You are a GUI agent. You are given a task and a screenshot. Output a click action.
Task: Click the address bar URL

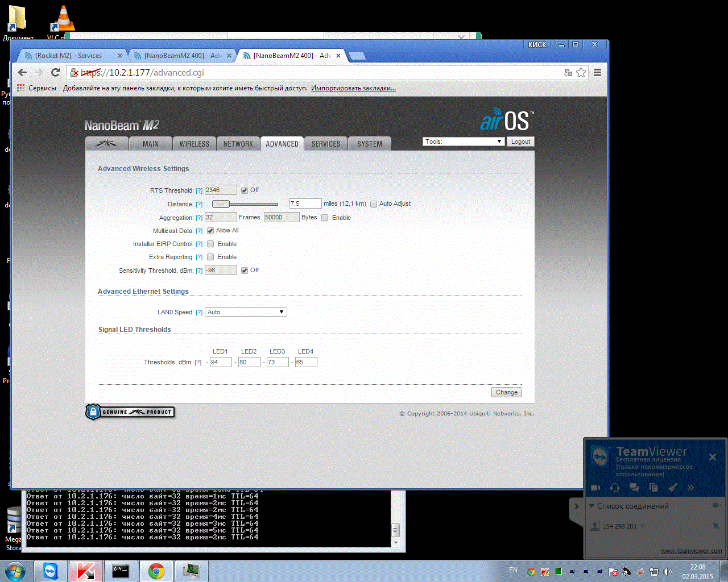pyautogui.click(x=142, y=72)
